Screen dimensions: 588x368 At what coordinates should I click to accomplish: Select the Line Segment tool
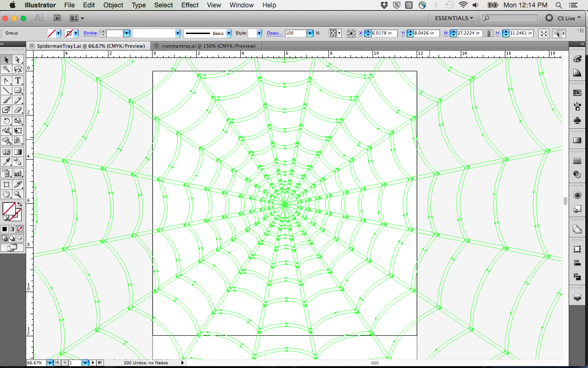6,90
